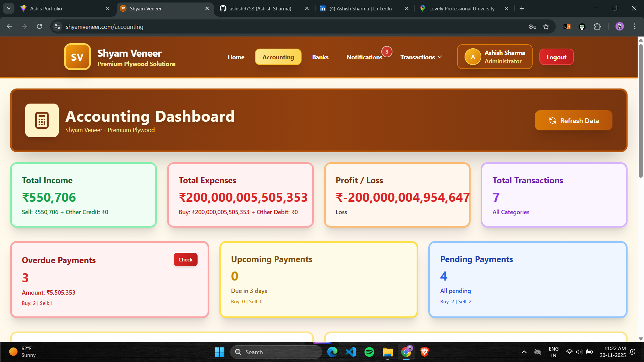
Task: Click the calculator icon in Accounting Dashboard header
Action: 42,120
